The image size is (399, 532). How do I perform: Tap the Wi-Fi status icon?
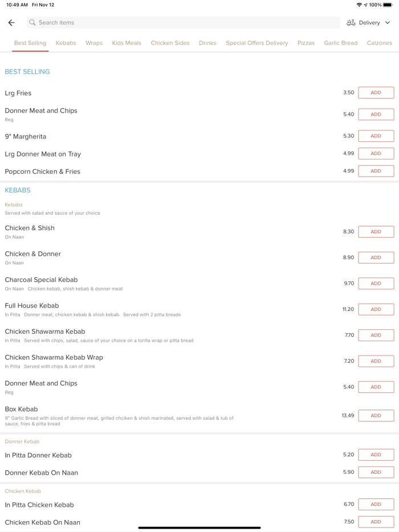(x=359, y=5)
